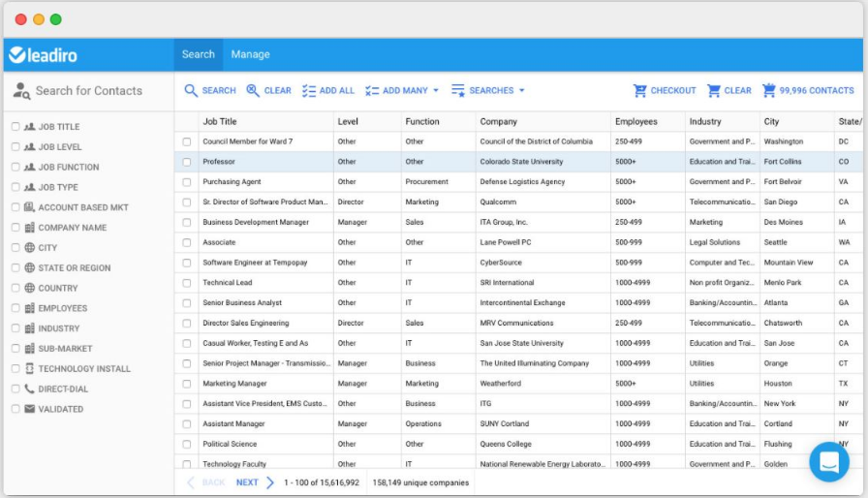This screenshot has height=498, width=868.
Task: Click the Add All checklist icon
Action: point(309,91)
